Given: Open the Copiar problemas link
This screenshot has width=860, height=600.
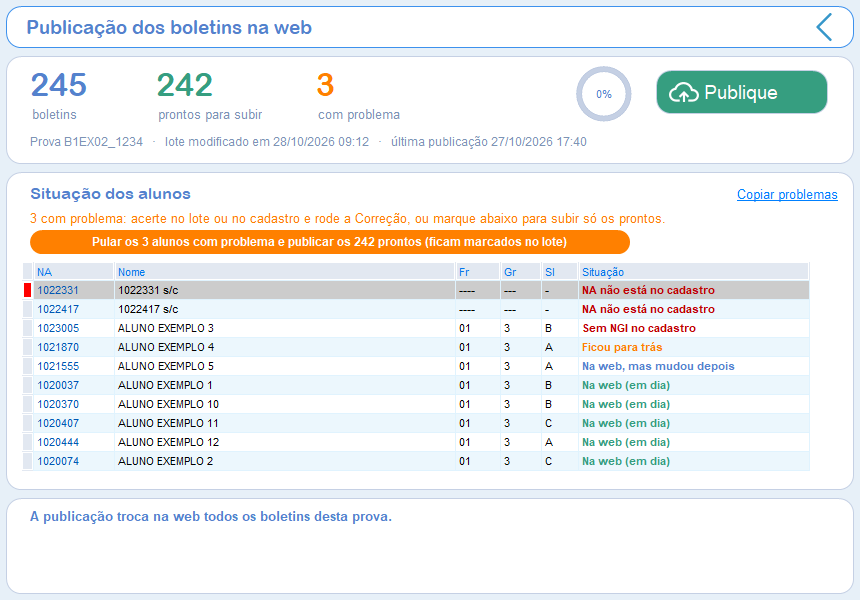Looking at the screenshot, I should pyautogui.click(x=787, y=195).
